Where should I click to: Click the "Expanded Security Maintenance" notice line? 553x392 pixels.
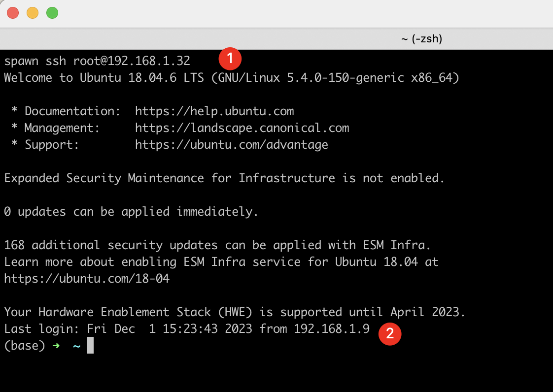(224, 178)
